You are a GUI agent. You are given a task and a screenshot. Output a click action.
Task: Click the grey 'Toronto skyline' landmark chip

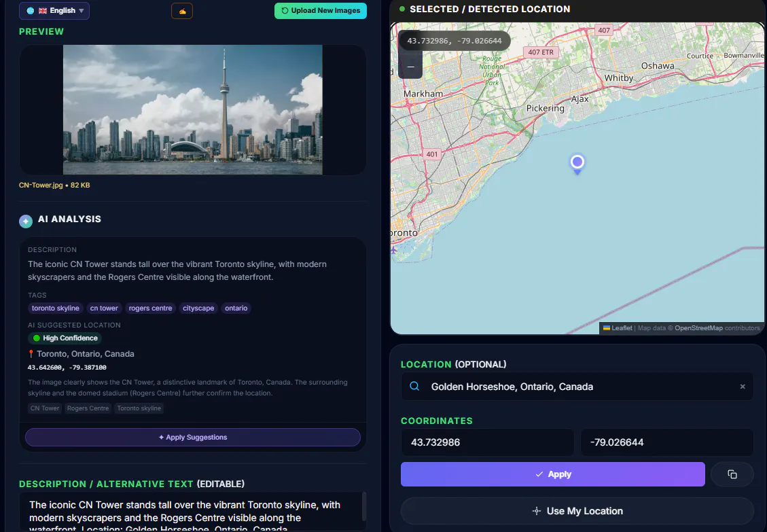(139, 408)
